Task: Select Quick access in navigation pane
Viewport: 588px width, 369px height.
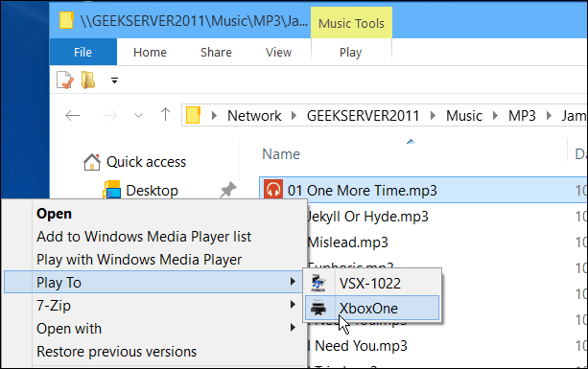Action: (146, 162)
